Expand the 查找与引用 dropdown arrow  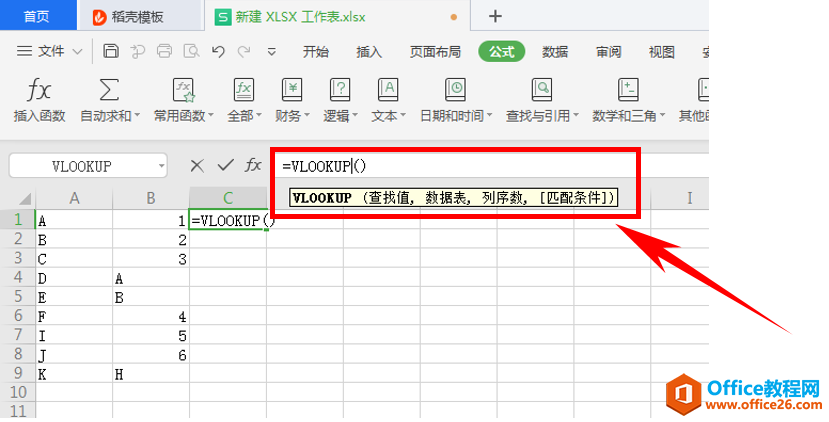[x=575, y=115]
